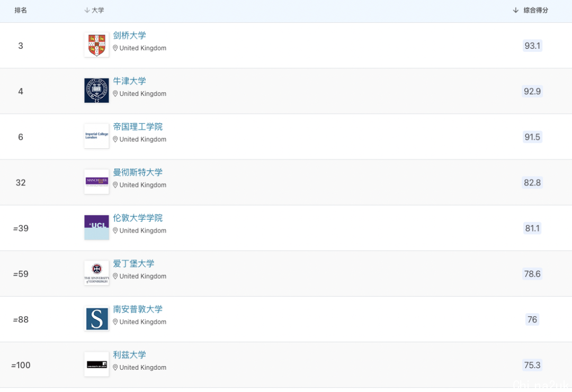Click the location pin icon for 剑桥大学
This screenshot has height=392, width=572.
pyautogui.click(x=115, y=48)
